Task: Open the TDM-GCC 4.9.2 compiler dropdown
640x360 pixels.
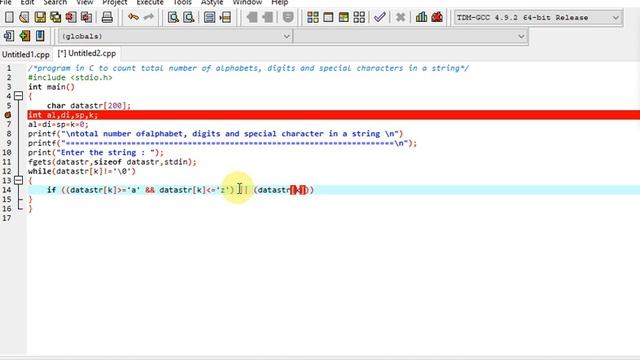Action: (x=616, y=18)
